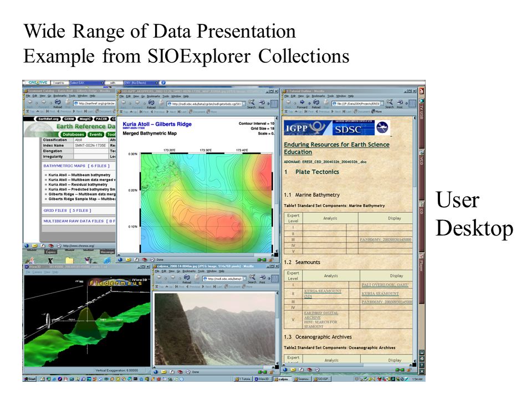Expand GRID FILES [5 FILES] section
532x399 pixels.
point(67,211)
